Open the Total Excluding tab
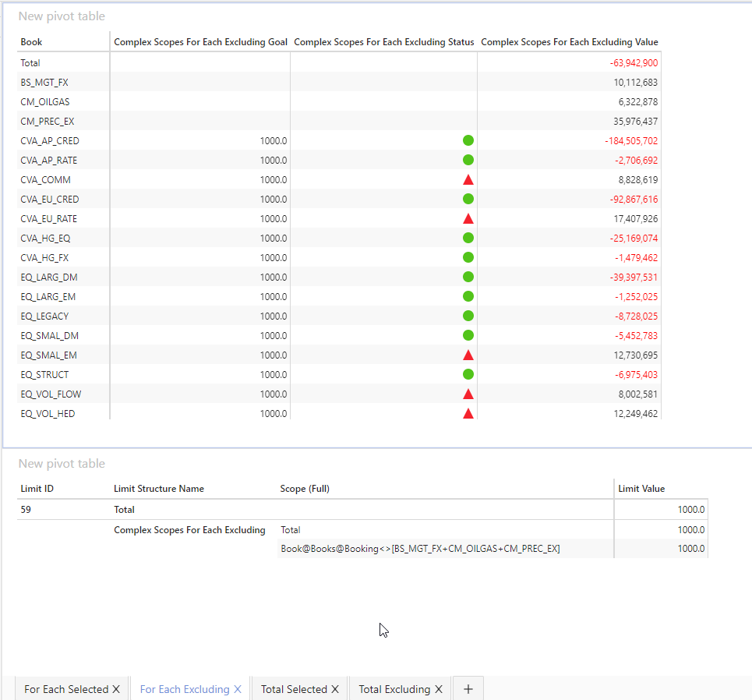 pyautogui.click(x=394, y=689)
